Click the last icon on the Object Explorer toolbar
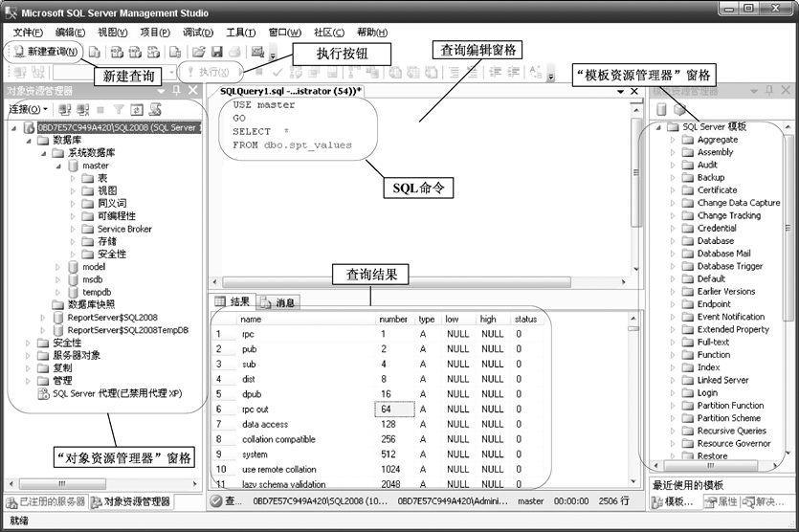This screenshot has width=799, height=532. click(155, 109)
